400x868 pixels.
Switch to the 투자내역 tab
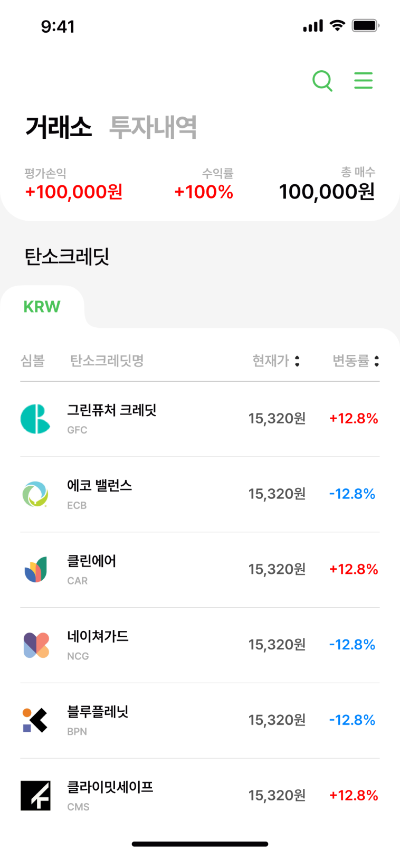click(x=153, y=127)
